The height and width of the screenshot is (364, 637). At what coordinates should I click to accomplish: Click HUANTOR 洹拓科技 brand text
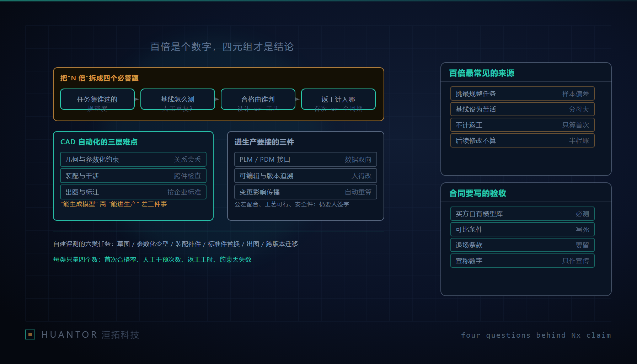(90, 334)
